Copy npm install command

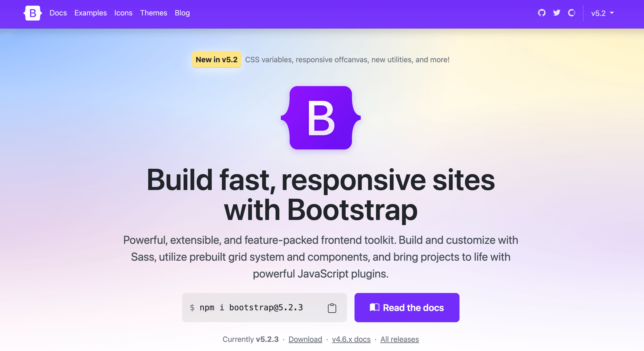(333, 307)
